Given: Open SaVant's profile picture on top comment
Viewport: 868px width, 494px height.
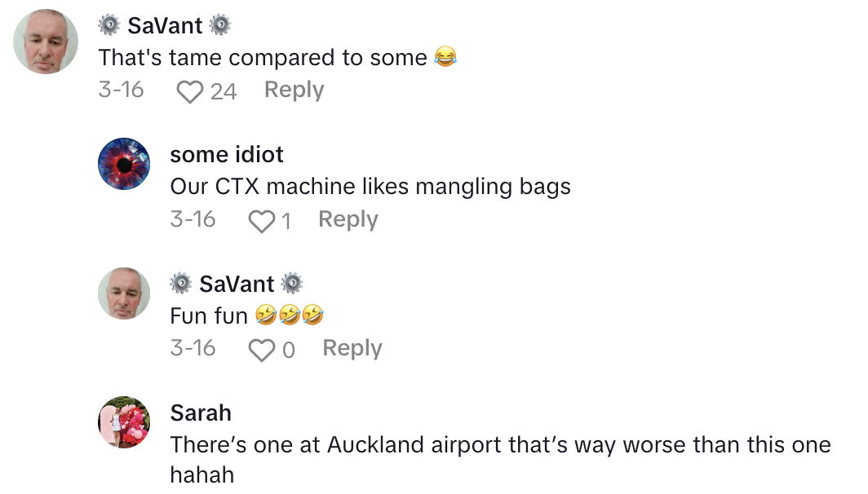Looking at the screenshot, I should click(46, 42).
